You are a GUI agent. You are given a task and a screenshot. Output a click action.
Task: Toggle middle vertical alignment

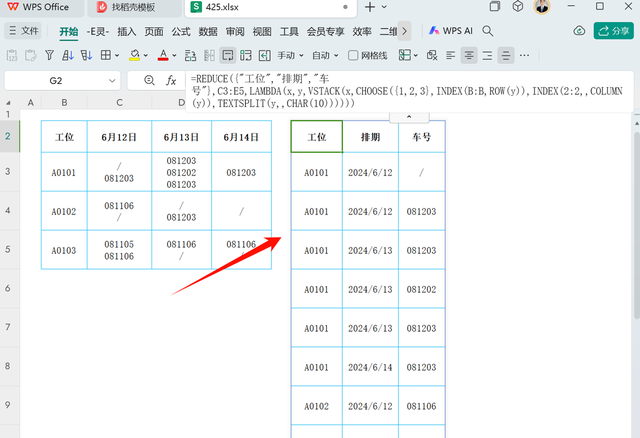506,56
